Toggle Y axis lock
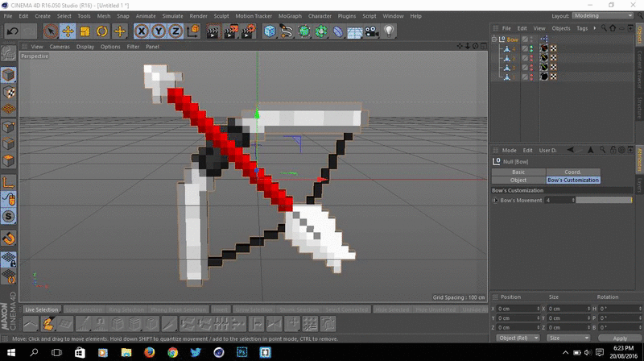 click(159, 31)
